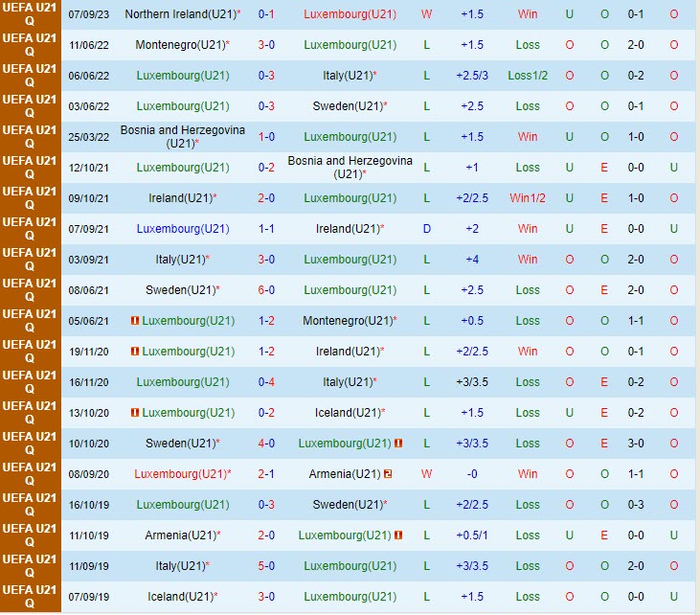Select Italy(U21) away team on 06/06/22
The height and width of the screenshot is (615, 700).
(346, 76)
